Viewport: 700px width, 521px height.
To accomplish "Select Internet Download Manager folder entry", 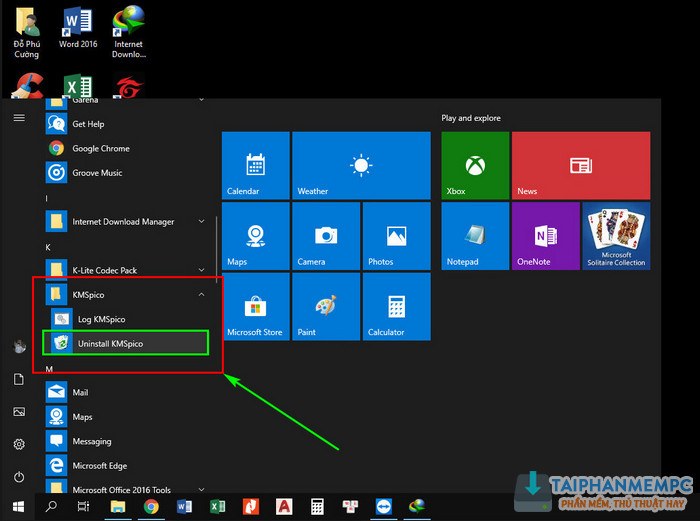I will [125, 221].
